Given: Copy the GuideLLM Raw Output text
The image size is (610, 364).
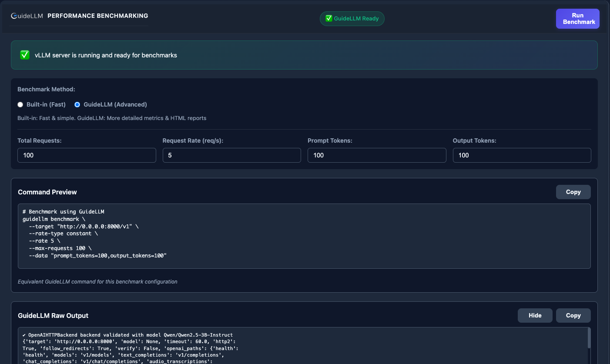Looking at the screenshot, I should point(573,315).
